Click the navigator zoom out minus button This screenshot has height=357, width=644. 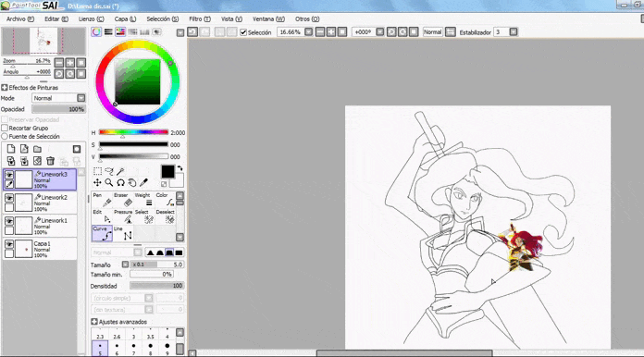coord(59,62)
